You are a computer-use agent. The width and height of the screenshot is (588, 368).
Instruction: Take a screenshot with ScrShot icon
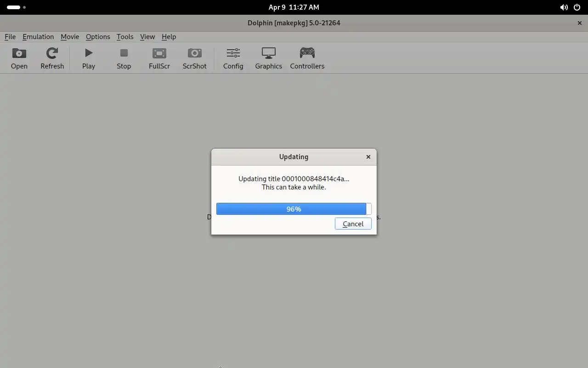[194, 53]
